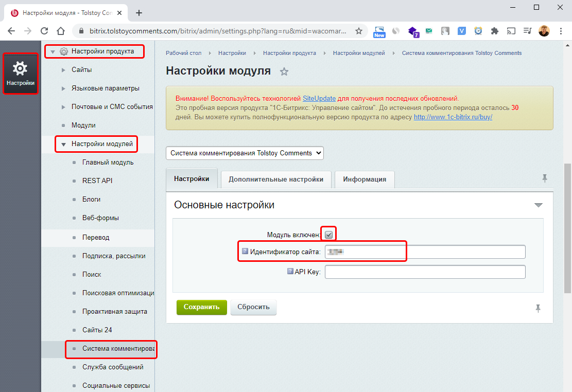Select Поиск in the tree
This screenshot has width=572, height=392.
point(92,275)
